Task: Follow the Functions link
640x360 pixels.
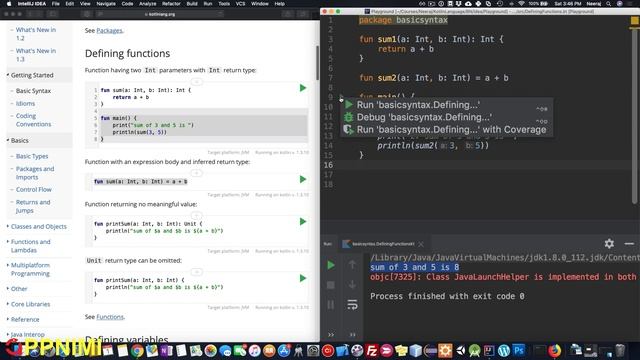Action: tap(110, 317)
